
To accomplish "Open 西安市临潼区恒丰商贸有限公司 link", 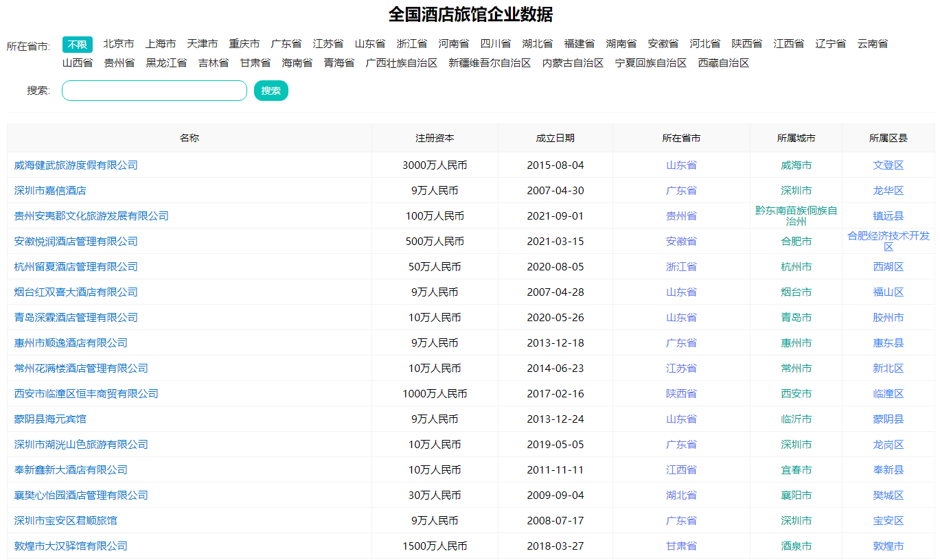I will (x=87, y=394).
